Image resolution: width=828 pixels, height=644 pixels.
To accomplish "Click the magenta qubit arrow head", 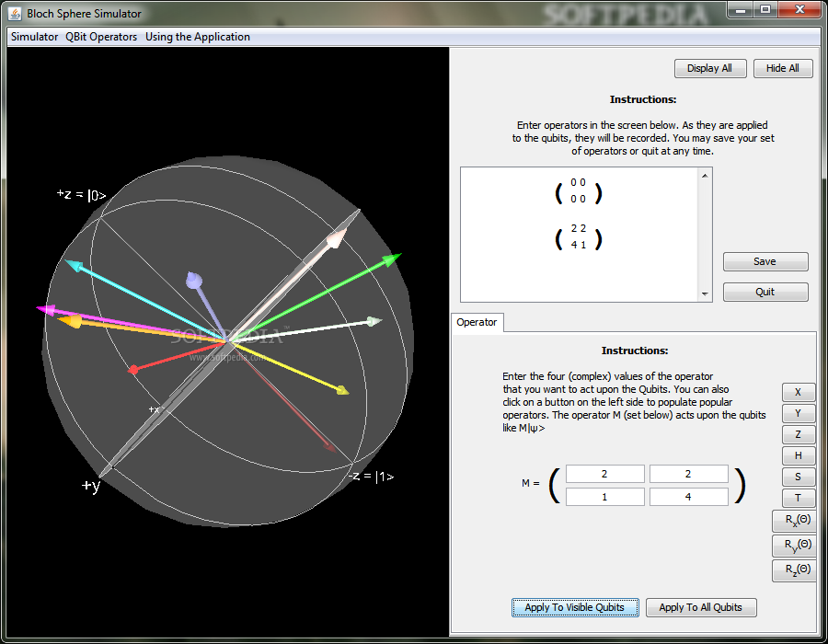I will [x=45, y=309].
